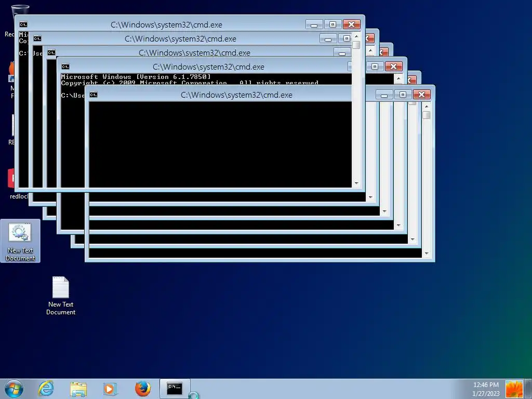
Task: Close the cmd window showing Version 6.1.7850
Action: (394, 66)
